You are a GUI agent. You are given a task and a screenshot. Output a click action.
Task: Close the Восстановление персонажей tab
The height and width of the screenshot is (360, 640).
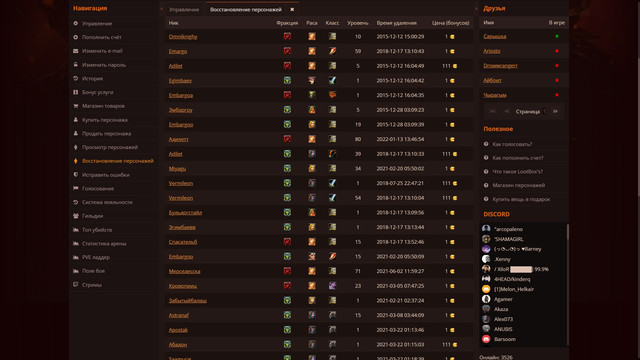click(x=292, y=9)
